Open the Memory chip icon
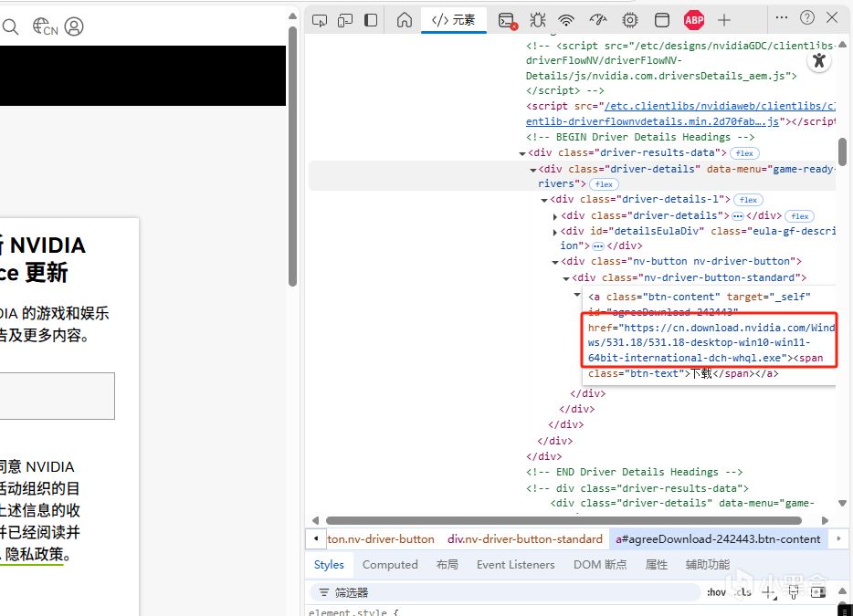853x616 pixels. click(630, 21)
